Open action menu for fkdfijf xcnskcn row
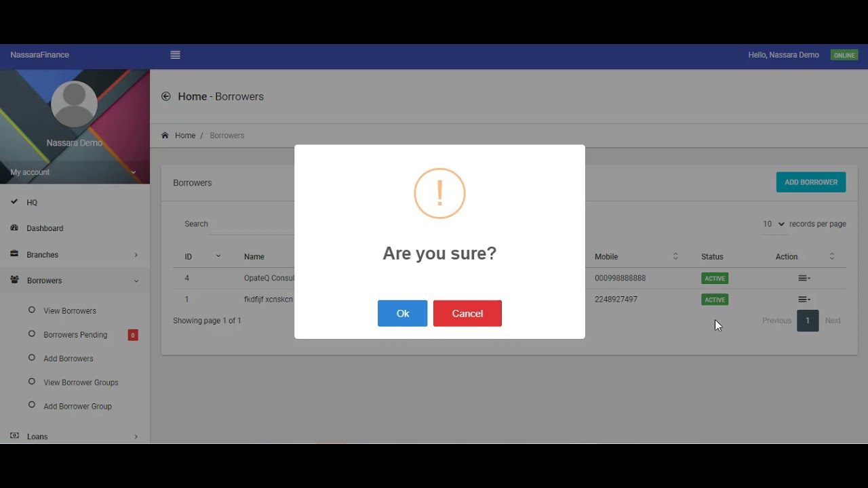The width and height of the screenshot is (868, 488). 804,300
